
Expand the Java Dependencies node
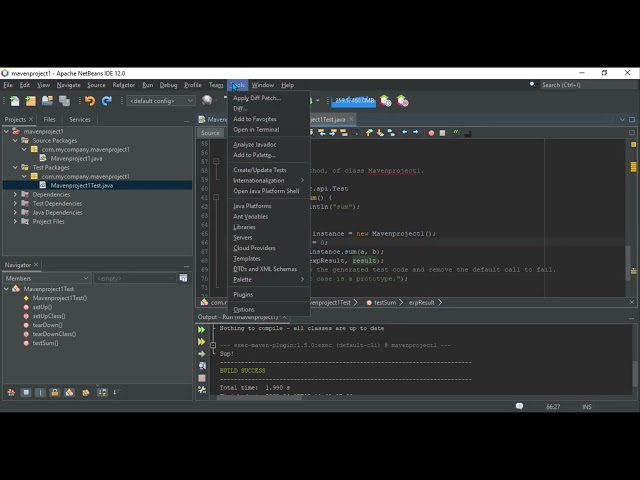(15, 212)
